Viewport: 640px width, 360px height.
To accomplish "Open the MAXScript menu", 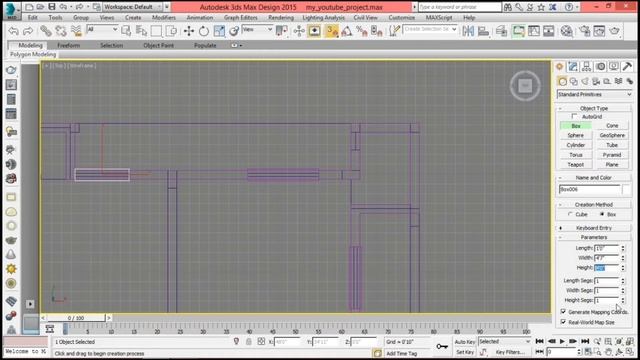I will click(439, 18).
